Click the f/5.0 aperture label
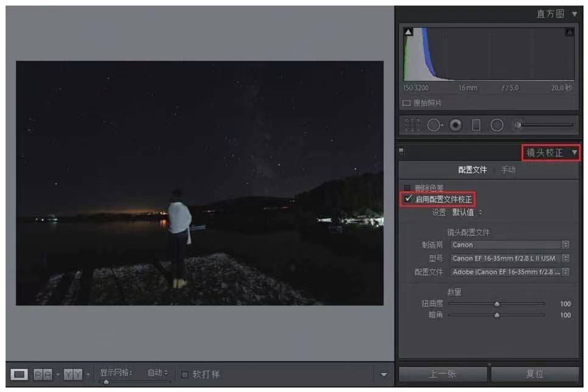The height and width of the screenshot is (392, 588). click(x=510, y=88)
